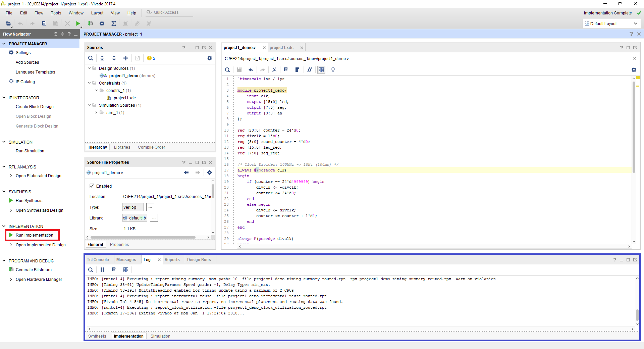Switch to the project1.xdc editor tab
644x349 pixels.
281,48
